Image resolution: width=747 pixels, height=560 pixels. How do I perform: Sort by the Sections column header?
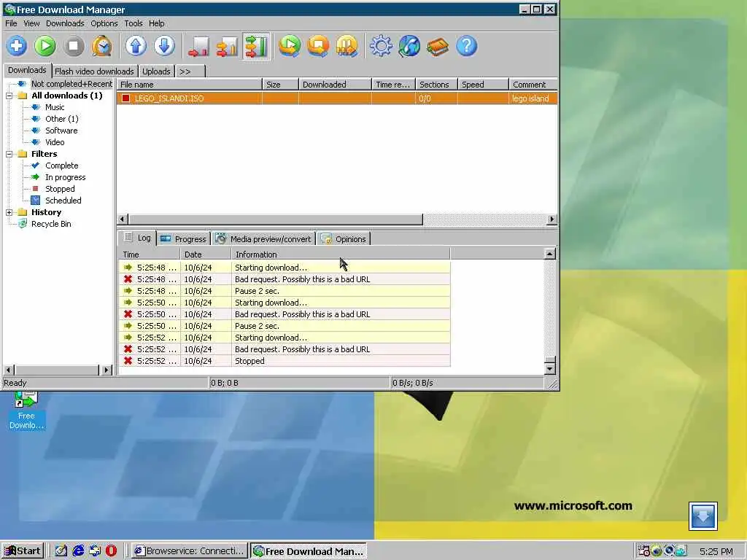click(436, 85)
